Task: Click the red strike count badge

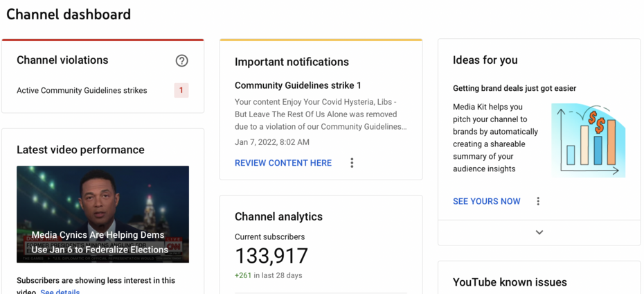Action: point(181,90)
